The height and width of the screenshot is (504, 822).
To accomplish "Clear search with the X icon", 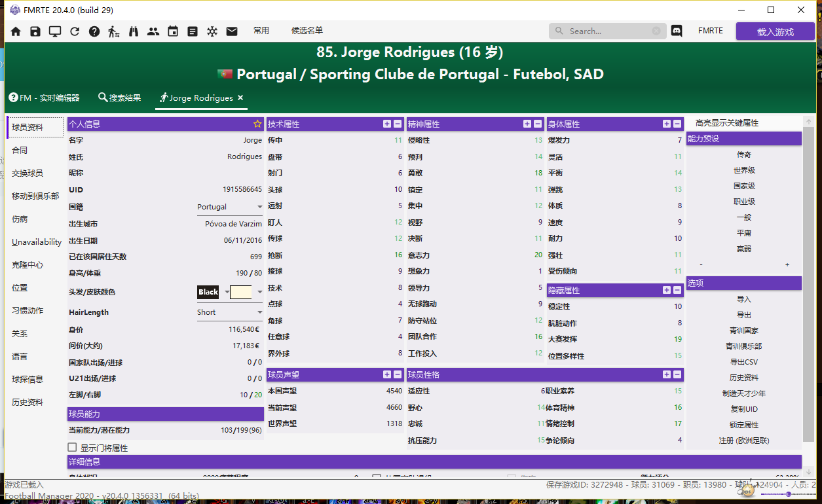I will 656,31.
